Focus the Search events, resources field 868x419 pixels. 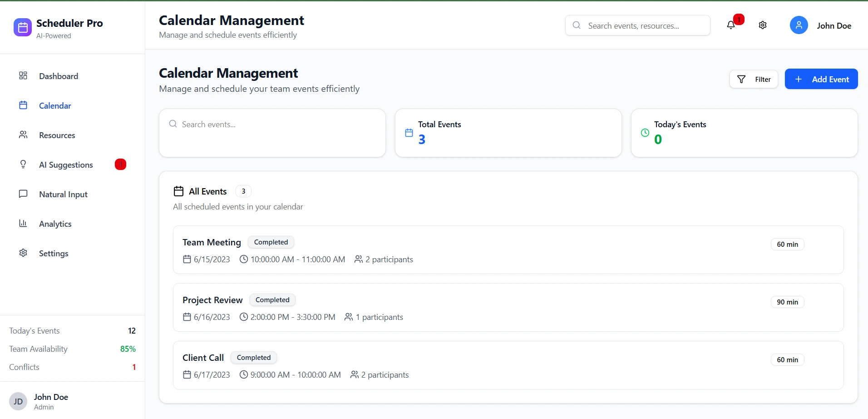[638, 25]
